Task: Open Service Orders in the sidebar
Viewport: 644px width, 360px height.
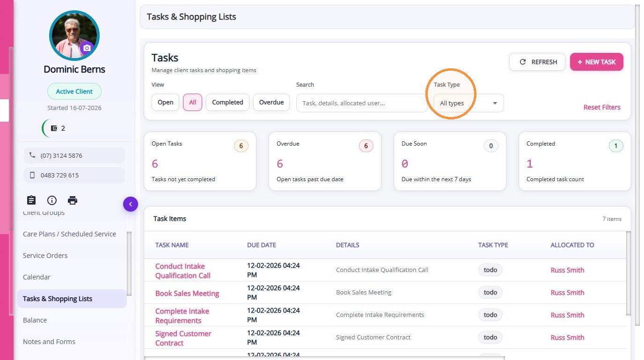Action: [x=45, y=256]
